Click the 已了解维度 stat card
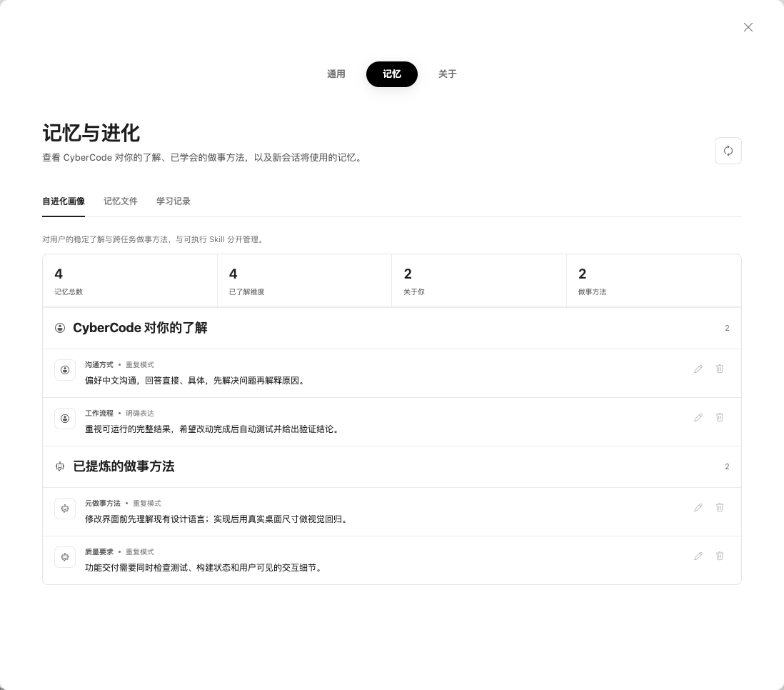The width and height of the screenshot is (784, 690). tap(304, 281)
